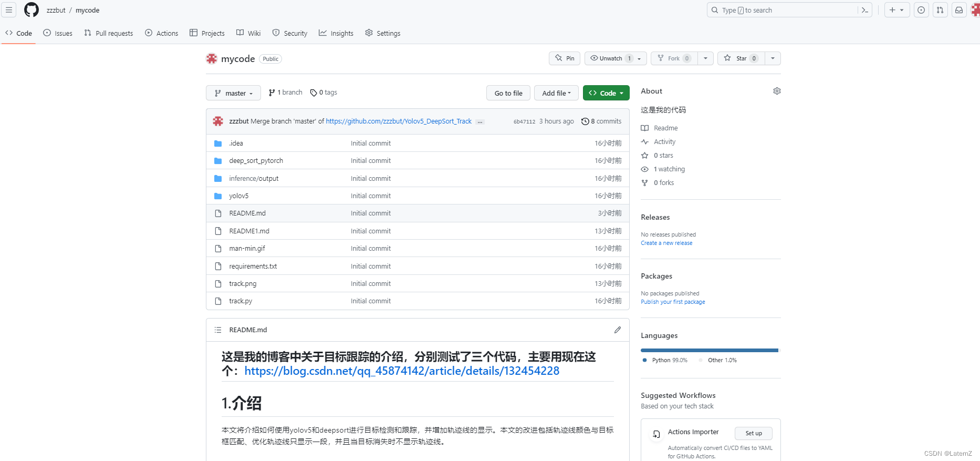Viewport: 980px width, 461px height.
Task: Open 8 commits history
Action: [601, 121]
